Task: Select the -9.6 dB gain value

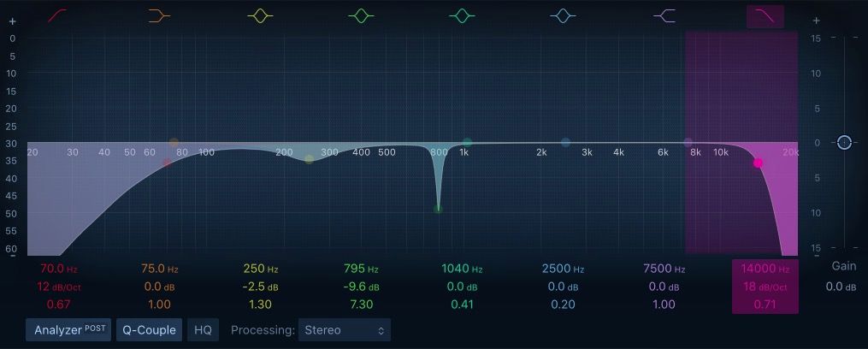Action: [x=361, y=287]
